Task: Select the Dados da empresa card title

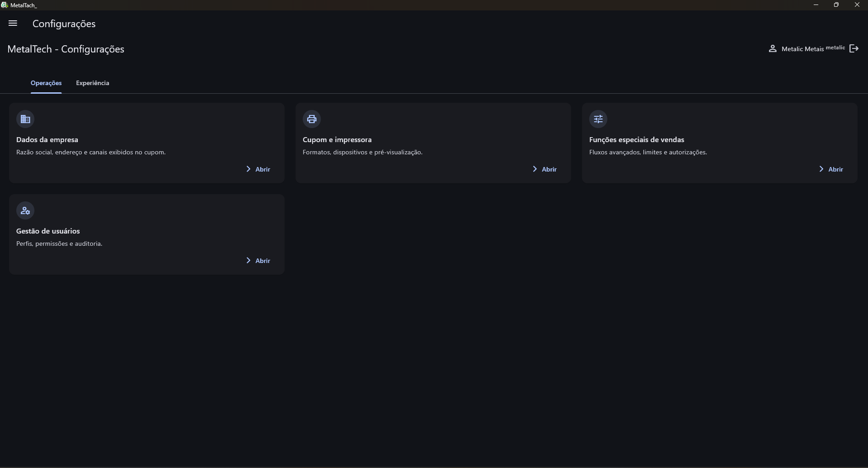Action: pyautogui.click(x=47, y=140)
